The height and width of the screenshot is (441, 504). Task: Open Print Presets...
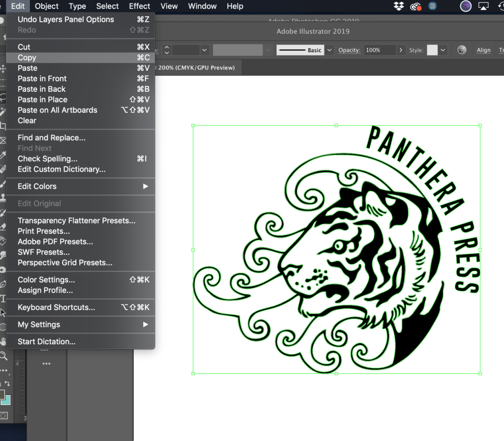tap(80, 231)
